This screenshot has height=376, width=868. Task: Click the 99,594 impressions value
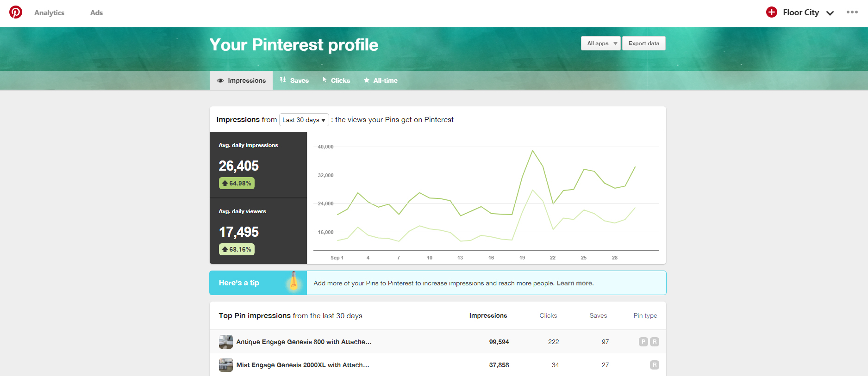pos(499,342)
